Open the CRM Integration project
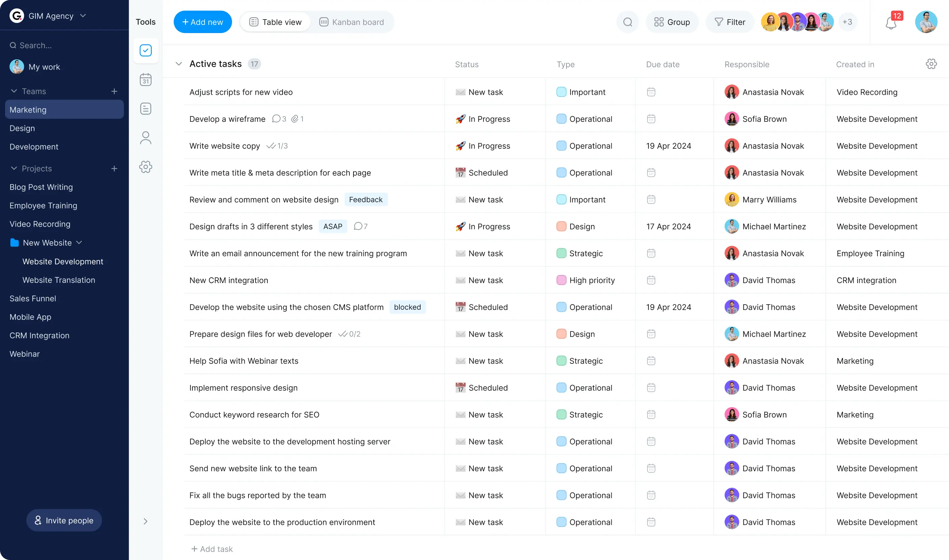Screen dimensions: 949x560 point(39,335)
